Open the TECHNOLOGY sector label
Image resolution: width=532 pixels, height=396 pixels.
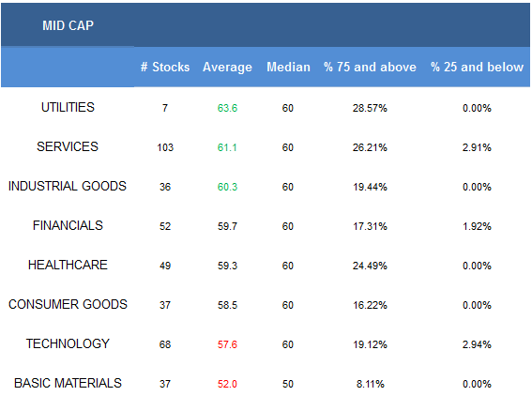tap(68, 343)
